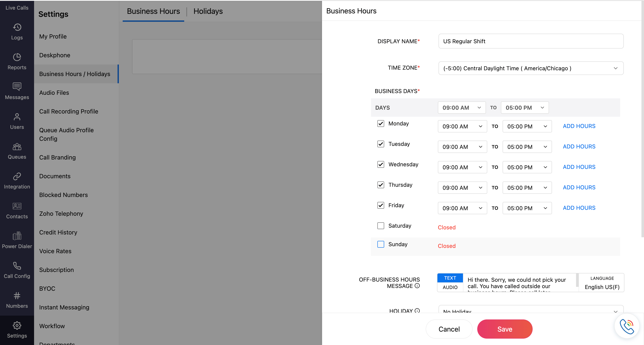Open the Logs history icon
Image resolution: width=644 pixels, height=345 pixels.
pyautogui.click(x=17, y=27)
